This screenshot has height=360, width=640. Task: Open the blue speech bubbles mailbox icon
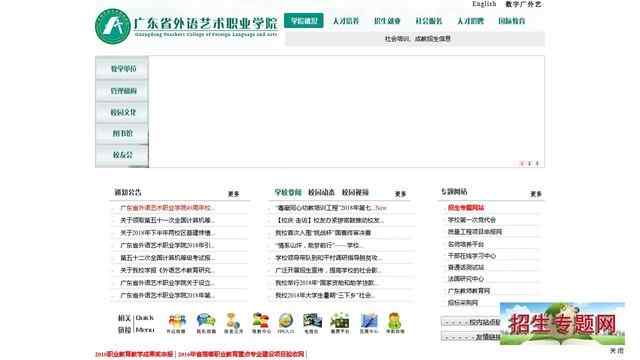(206, 321)
